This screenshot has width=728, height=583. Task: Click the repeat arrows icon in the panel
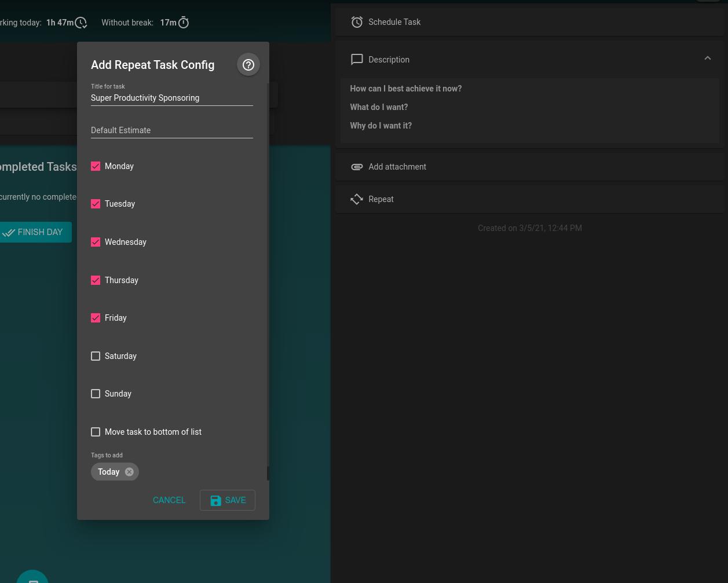tap(356, 199)
